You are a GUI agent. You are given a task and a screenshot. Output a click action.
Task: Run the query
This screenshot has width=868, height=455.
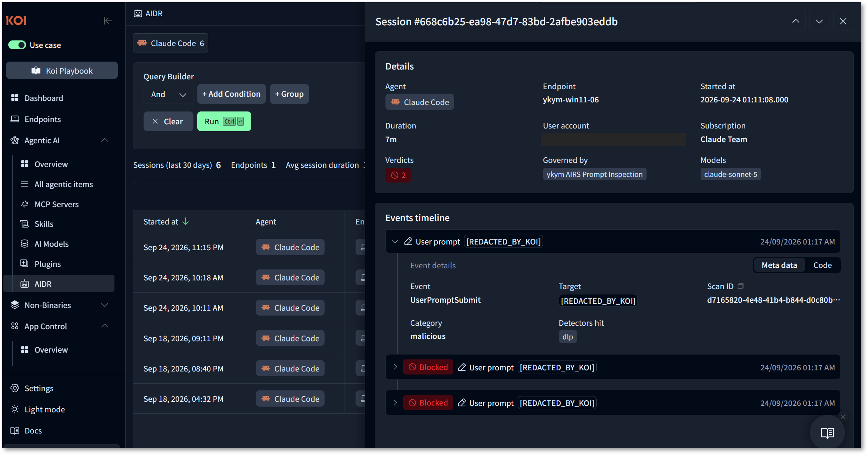224,121
